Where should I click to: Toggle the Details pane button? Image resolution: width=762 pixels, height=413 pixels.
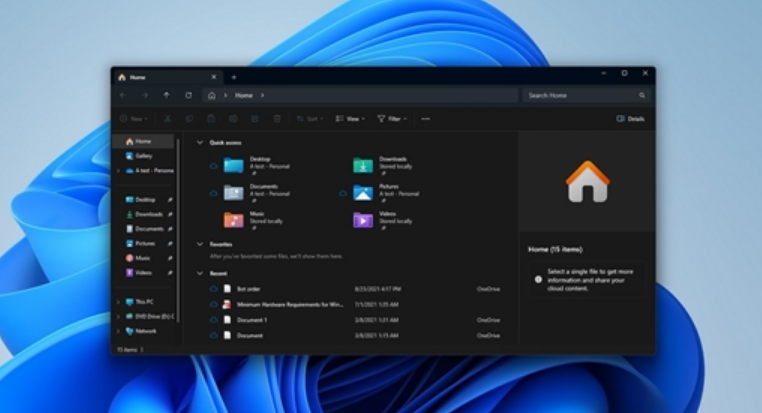[630, 119]
